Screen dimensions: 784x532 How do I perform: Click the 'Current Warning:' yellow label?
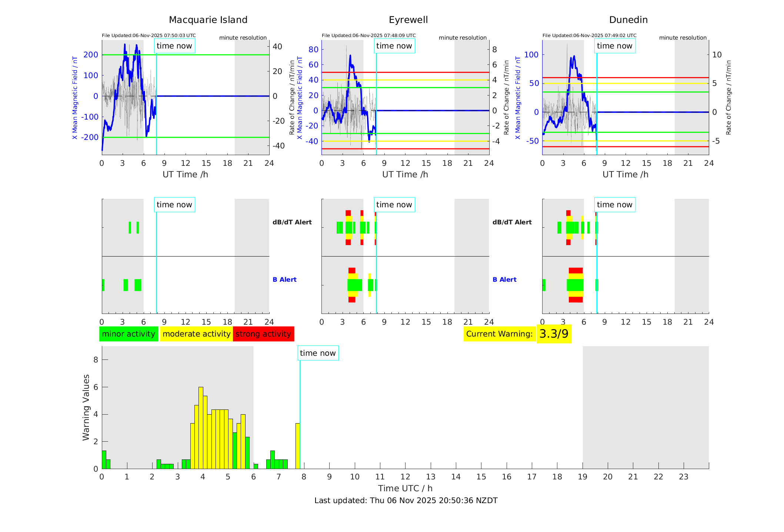coord(499,334)
